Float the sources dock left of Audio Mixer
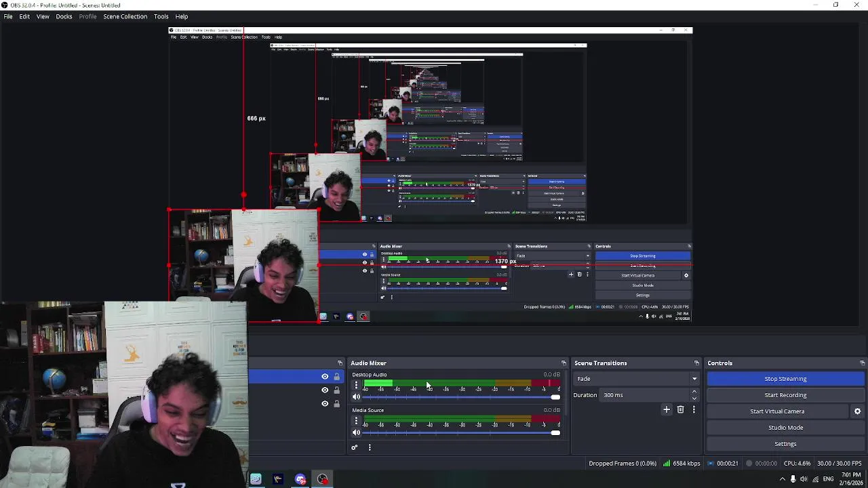The width and height of the screenshot is (868, 488). tap(340, 363)
